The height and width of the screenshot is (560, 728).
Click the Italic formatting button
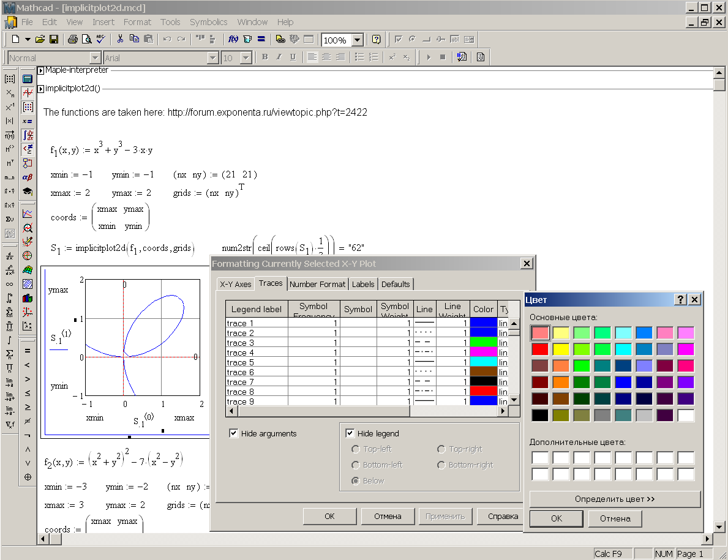279,57
